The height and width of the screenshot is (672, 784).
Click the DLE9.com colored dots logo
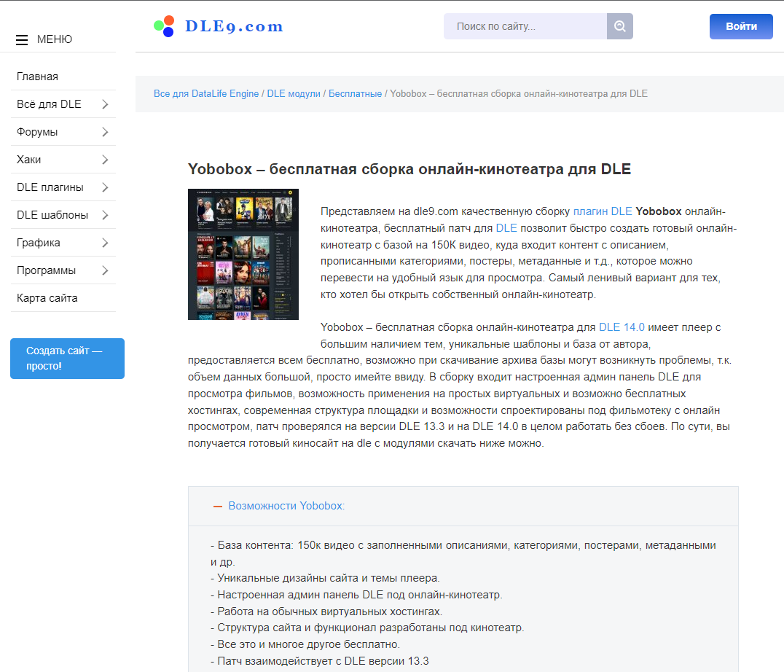click(164, 26)
